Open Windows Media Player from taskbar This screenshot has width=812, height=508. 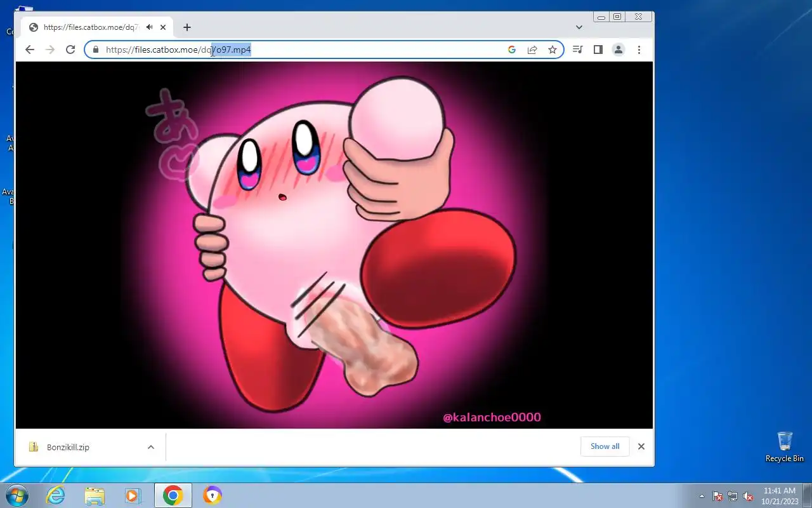click(x=133, y=495)
